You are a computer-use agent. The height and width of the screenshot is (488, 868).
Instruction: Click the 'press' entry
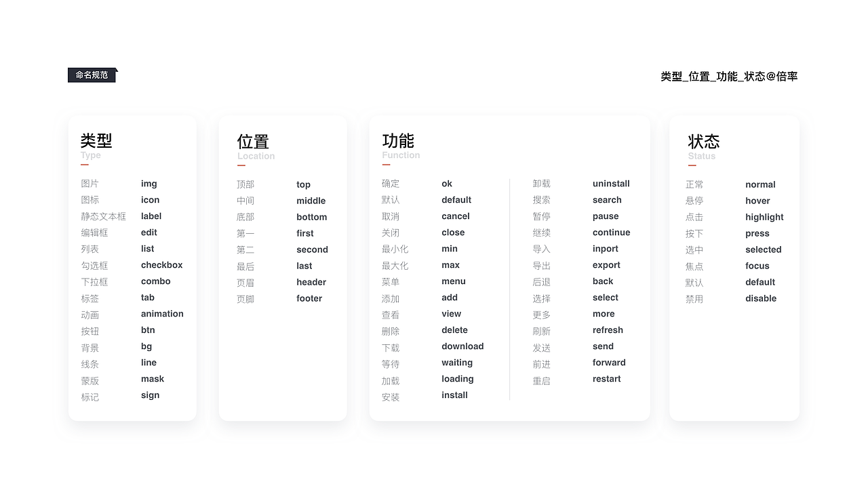click(x=757, y=233)
